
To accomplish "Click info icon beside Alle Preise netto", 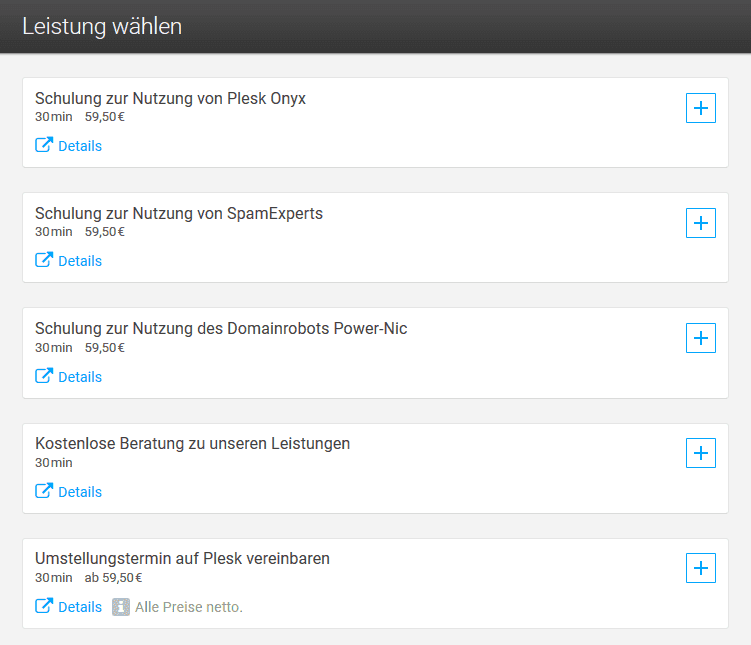I will click(x=121, y=607).
